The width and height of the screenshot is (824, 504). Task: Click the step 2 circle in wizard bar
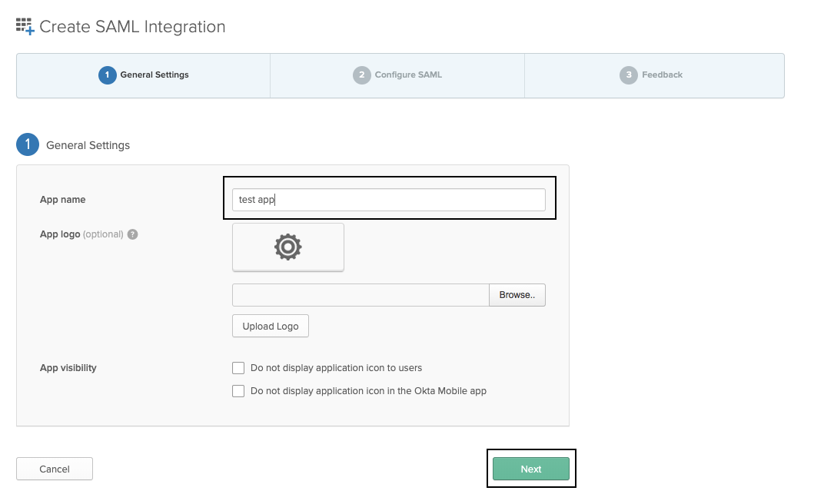(361, 75)
